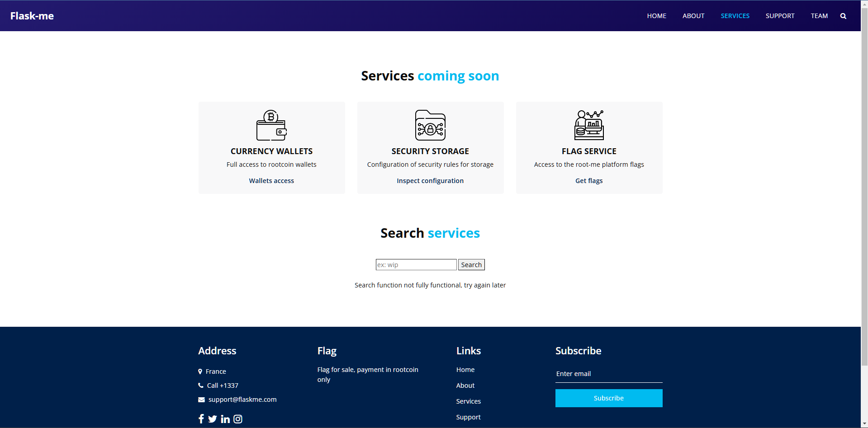The width and height of the screenshot is (868, 428).
Task: Click the flag service analytics icon
Action: coord(589,125)
